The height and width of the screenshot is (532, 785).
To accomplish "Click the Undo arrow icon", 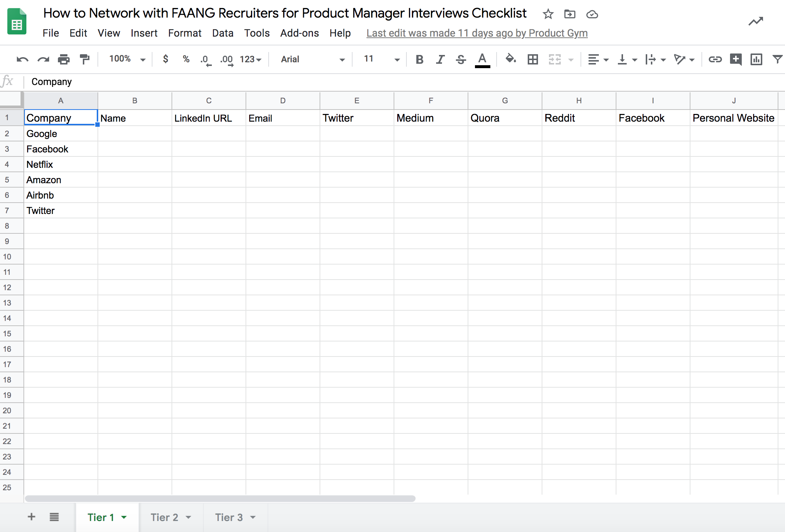I will [x=22, y=59].
